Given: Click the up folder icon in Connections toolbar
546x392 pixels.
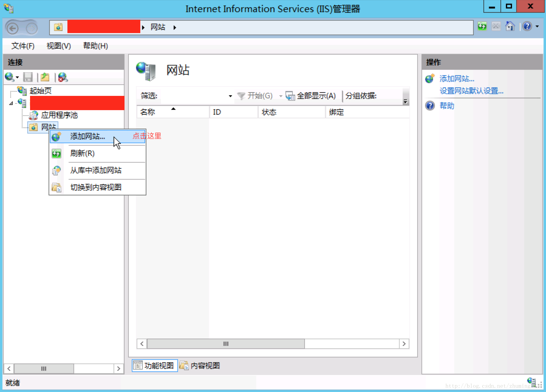Looking at the screenshot, I should (x=45, y=77).
